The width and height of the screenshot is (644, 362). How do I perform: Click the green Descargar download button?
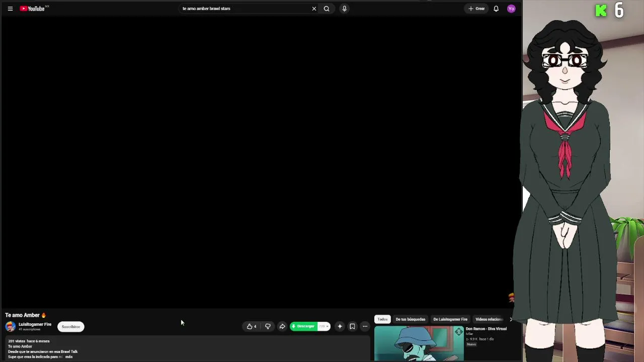303,327
